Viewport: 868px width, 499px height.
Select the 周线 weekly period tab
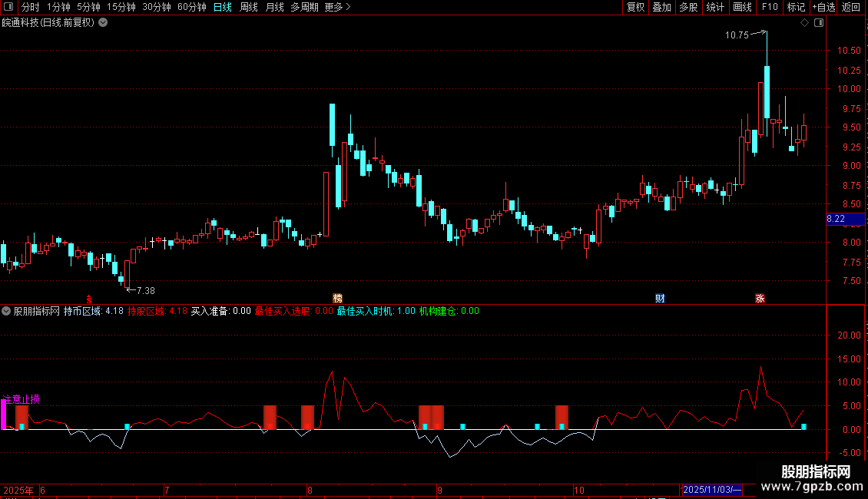(249, 7)
